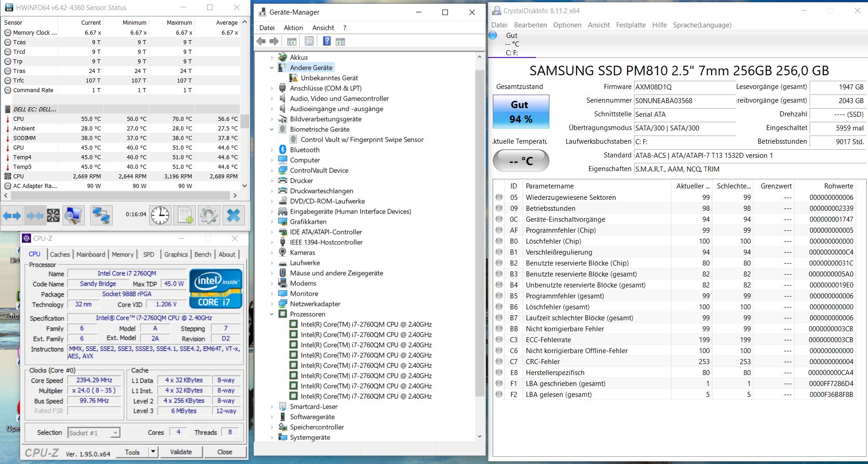Collapse the Andere Geräte node
The width and height of the screenshot is (868, 464).
[272, 68]
